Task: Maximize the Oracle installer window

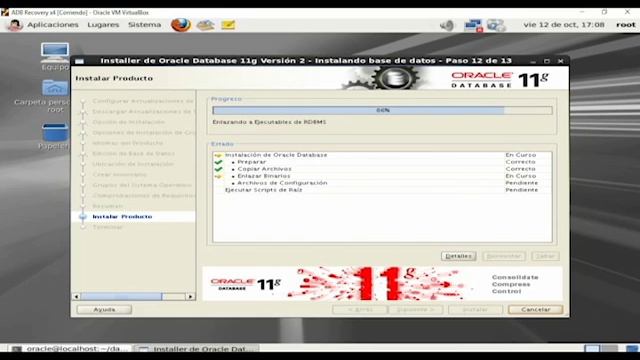Action: (547, 61)
